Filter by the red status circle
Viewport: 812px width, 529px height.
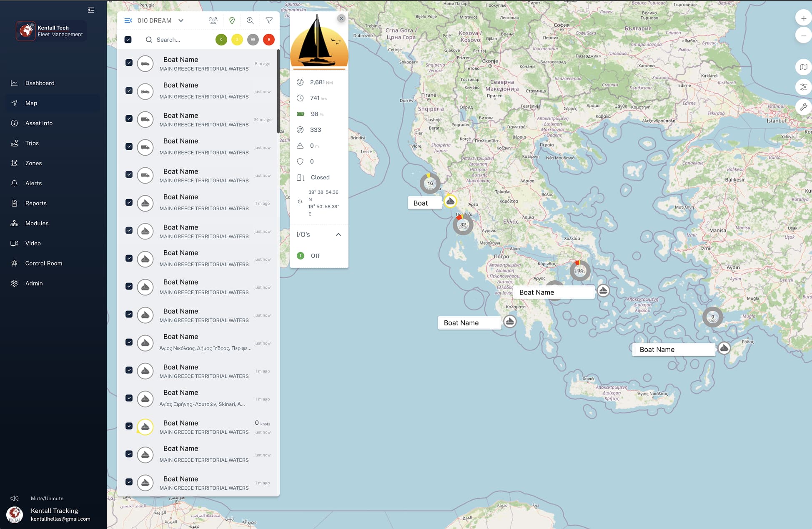[x=269, y=40]
